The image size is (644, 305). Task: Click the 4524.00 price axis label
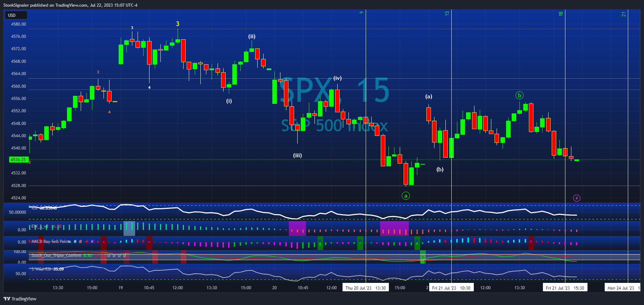pyautogui.click(x=19, y=198)
